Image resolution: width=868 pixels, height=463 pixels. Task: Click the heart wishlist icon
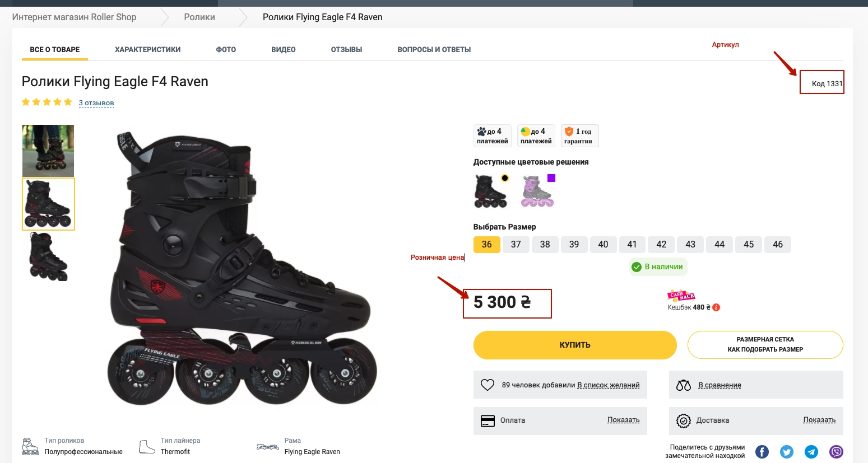coord(488,385)
